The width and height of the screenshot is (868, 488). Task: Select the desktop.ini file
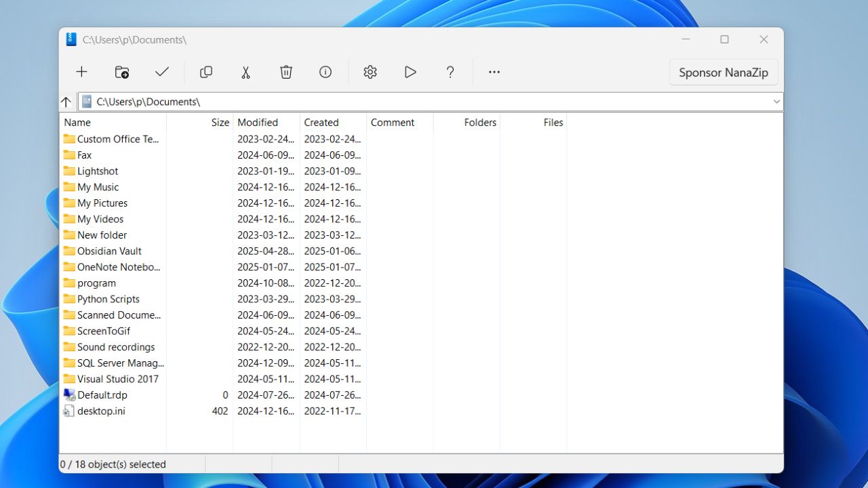pos(100,411)
